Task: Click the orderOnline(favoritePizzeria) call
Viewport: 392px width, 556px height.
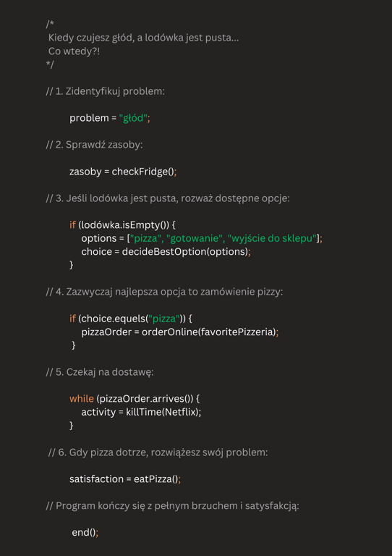Action: [x=209, y=332]
